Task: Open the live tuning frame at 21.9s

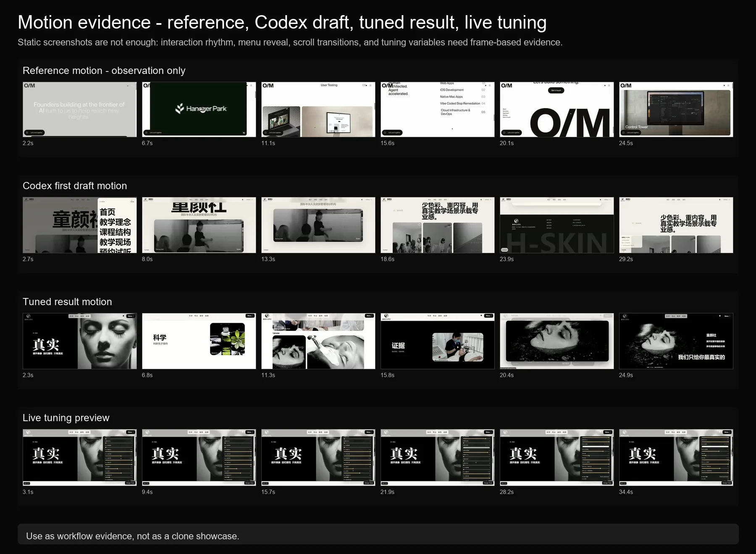Action: (x=438, y=457)
